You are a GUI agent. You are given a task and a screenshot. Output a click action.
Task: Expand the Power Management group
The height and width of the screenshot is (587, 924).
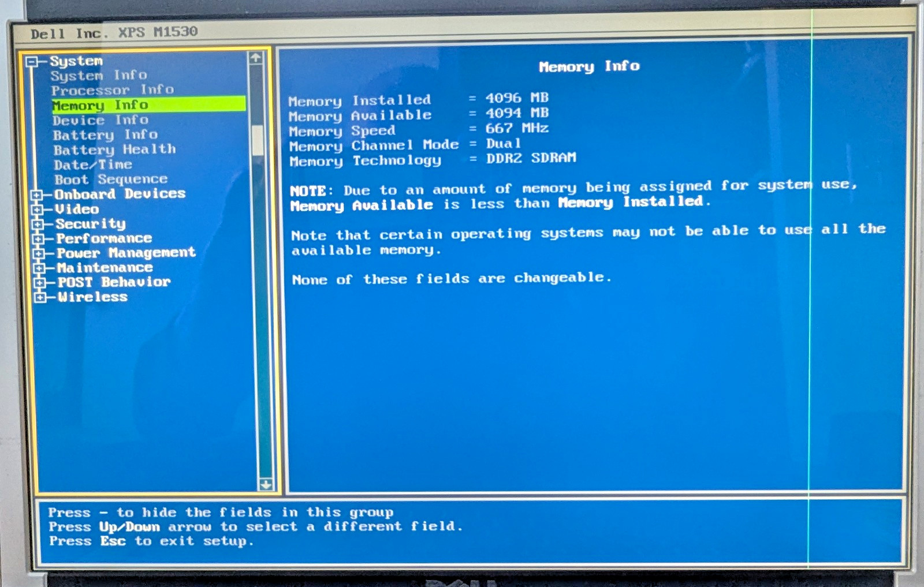(x=39, y=253)
